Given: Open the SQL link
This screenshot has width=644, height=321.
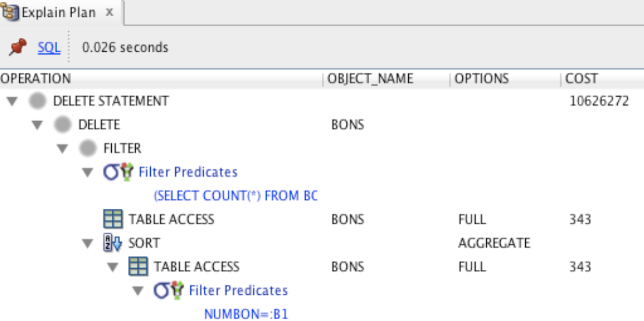Looking at the screenshot, I should (49, 48).
